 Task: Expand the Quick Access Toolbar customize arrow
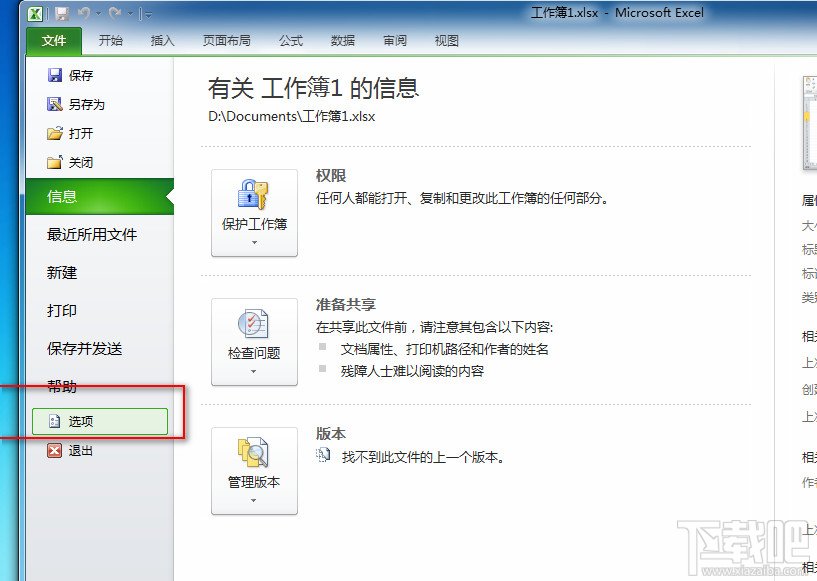[x=148, y=14]
